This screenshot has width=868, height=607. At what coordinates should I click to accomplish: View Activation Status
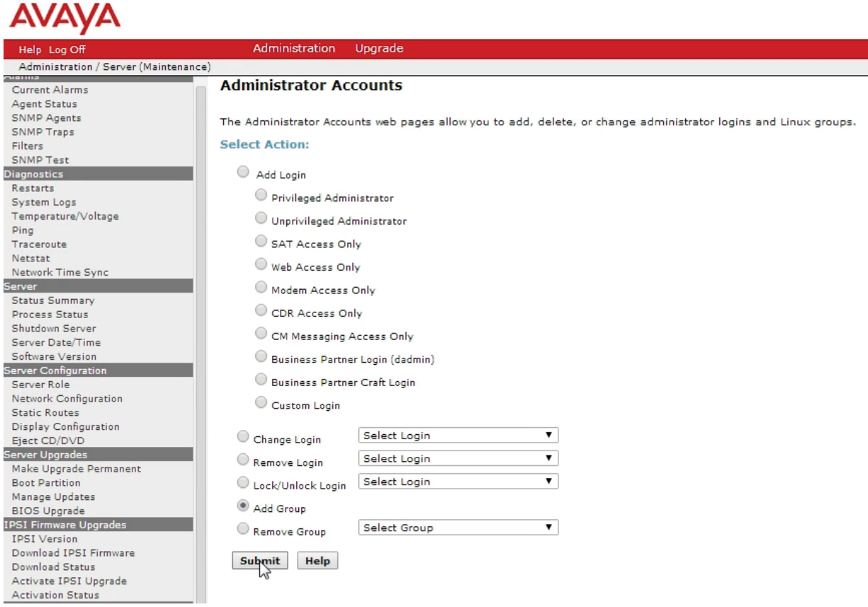tap(55, 595)
